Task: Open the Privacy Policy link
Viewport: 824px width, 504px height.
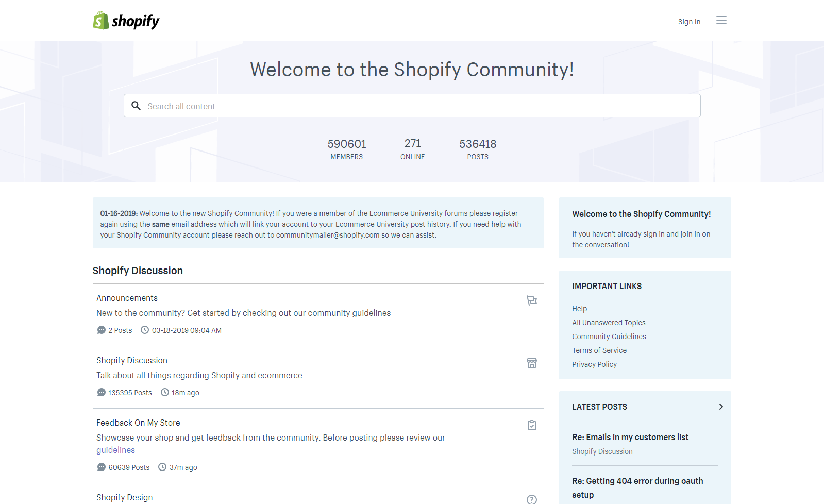Action: 594,364
